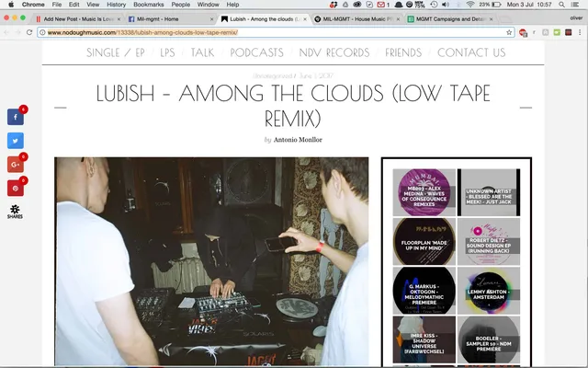Switch to MGMT Campaigns tab

(450, 18)
